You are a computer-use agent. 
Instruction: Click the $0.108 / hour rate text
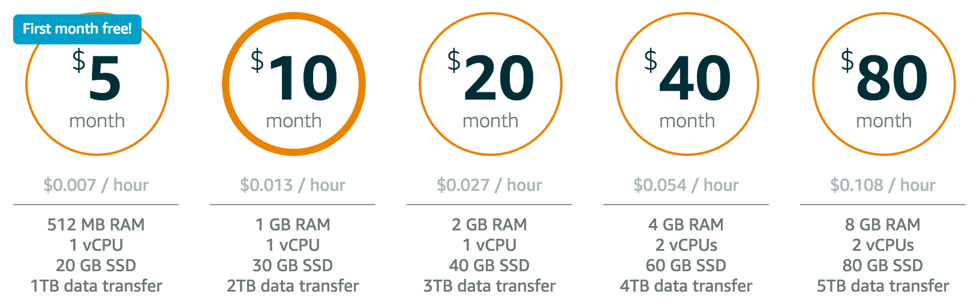point(883,185)
